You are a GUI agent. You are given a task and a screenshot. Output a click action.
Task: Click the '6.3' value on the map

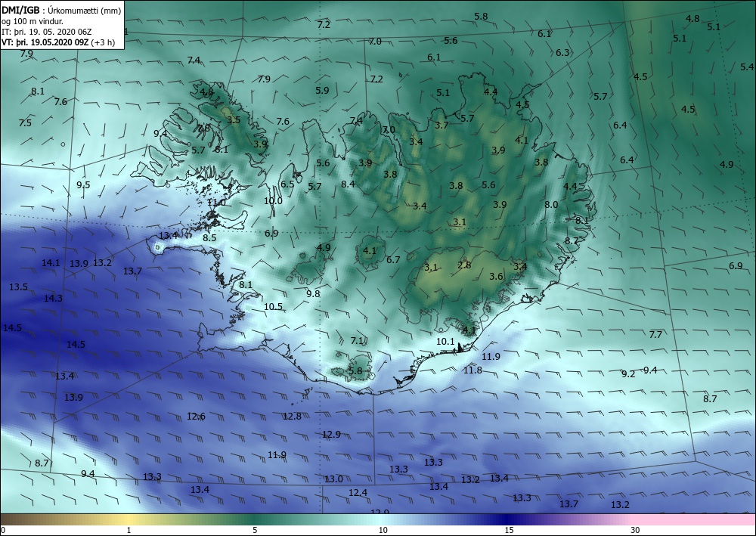(x=562, y=52)
